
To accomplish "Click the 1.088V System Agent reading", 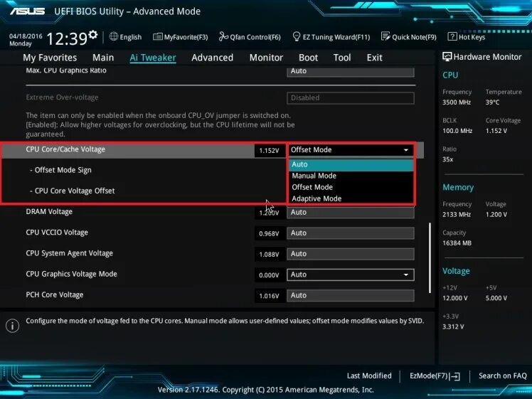I will coord(269,255).
